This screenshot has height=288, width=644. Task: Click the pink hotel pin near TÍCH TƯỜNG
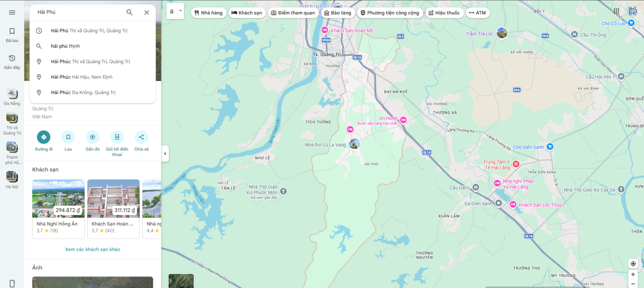pyautogui.click(x=350, y=129)
